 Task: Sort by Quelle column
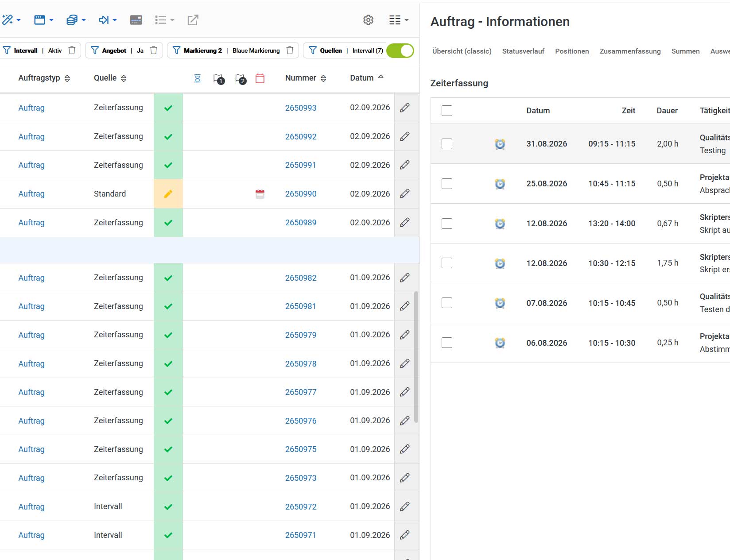pyautogui.click(x=110, y=78)
